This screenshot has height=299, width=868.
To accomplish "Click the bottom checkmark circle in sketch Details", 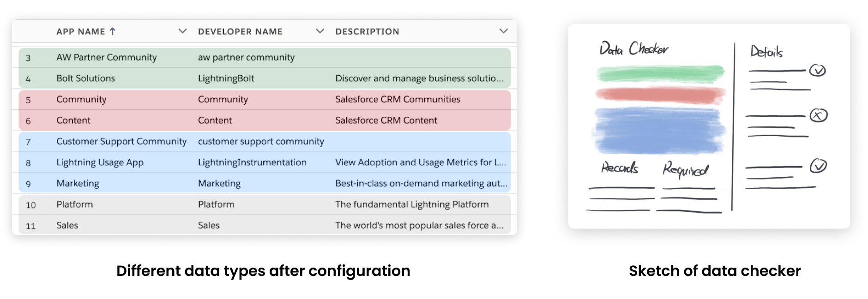I will 818,166.
